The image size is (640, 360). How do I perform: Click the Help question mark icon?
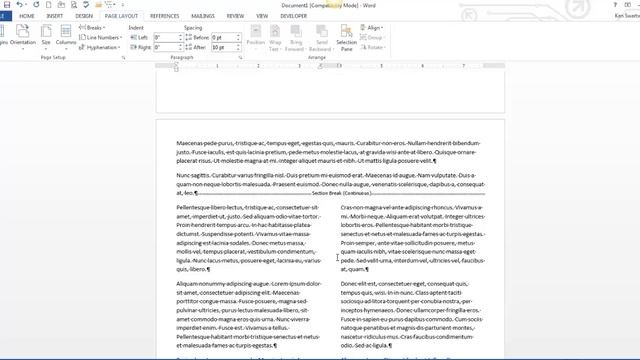pos(615,5)
